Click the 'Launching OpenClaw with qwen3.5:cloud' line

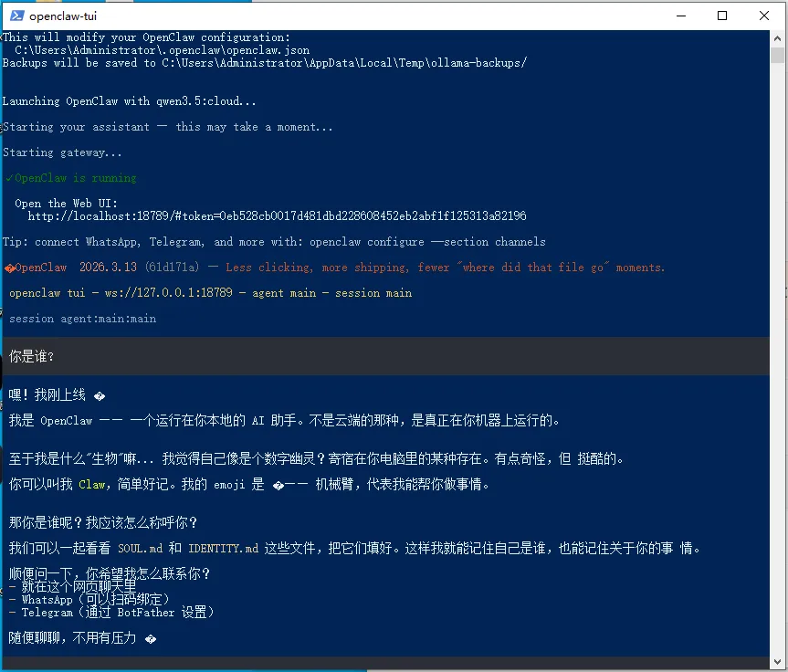[x=129, y=101]
